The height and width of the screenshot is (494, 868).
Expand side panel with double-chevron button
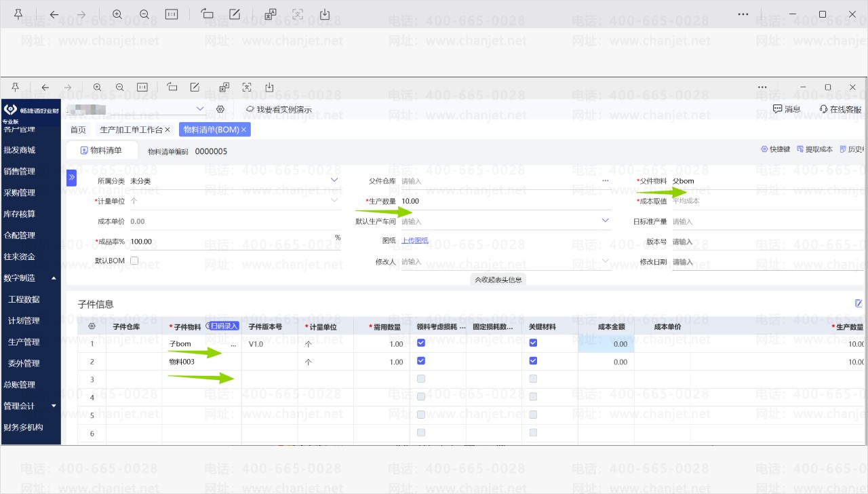pyautogui.click(x=72, y=178)
